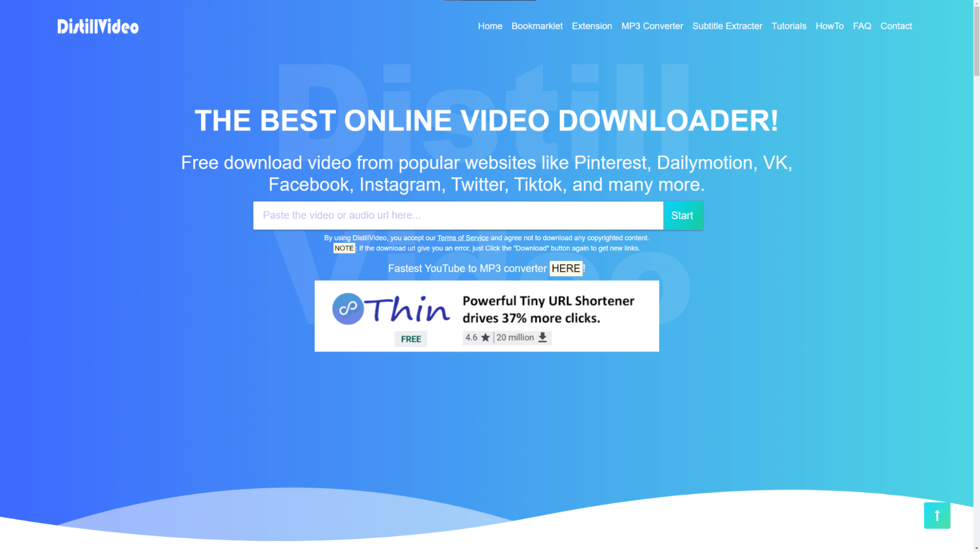980x552 pixels.
Task: Open the Tutorials section
Action: point(788,26)
